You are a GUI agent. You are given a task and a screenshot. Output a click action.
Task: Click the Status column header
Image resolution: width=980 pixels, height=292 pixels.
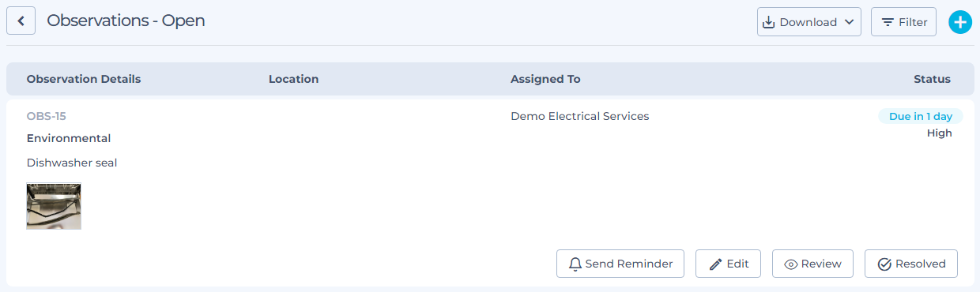(x=932, y=79)
